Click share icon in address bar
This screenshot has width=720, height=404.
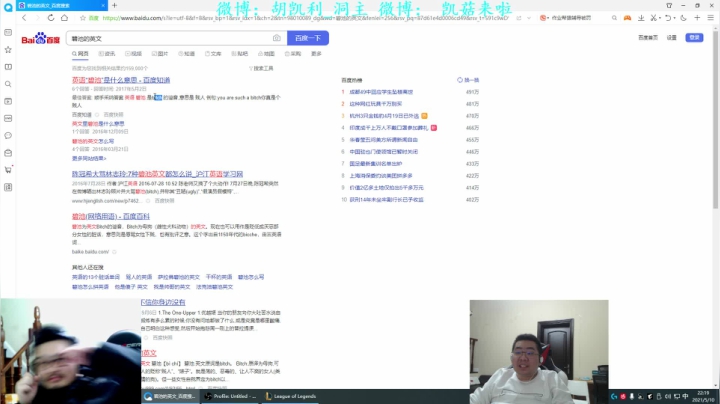tap(519, 18)
